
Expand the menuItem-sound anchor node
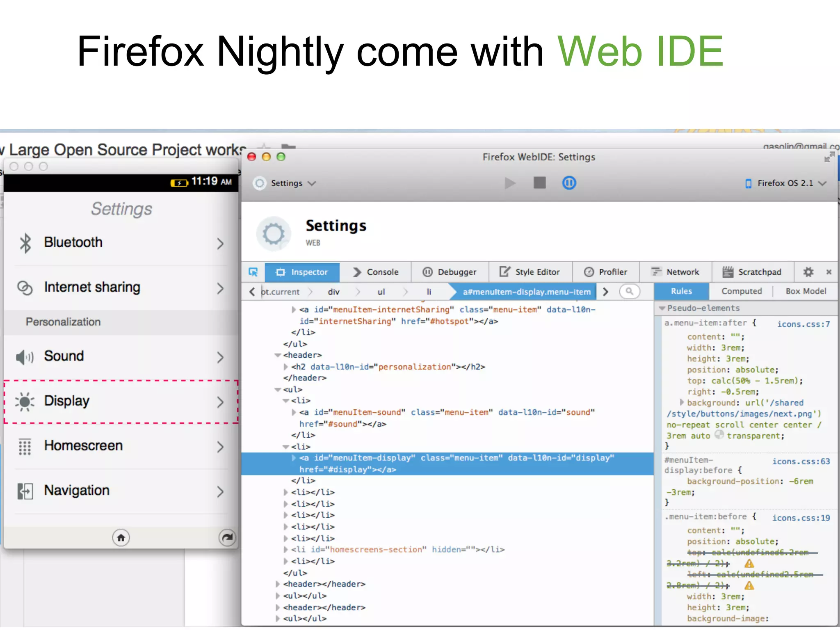tap(294, 412)
